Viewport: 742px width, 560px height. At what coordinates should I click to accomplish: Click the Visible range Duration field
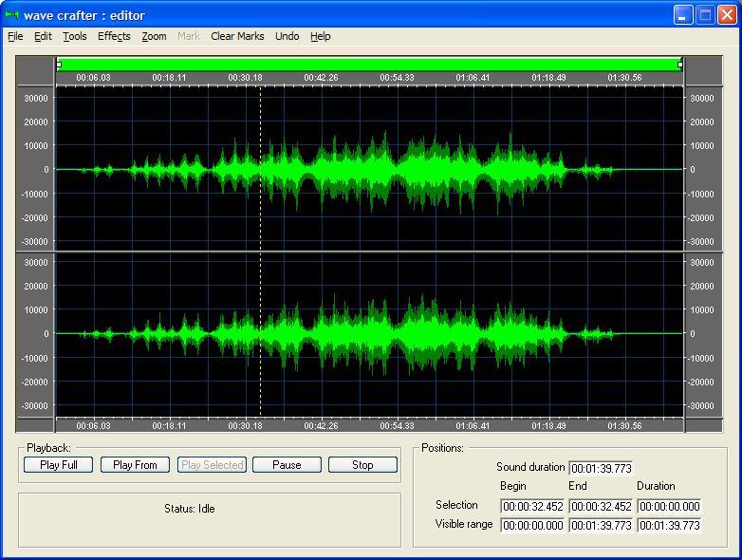669,526
